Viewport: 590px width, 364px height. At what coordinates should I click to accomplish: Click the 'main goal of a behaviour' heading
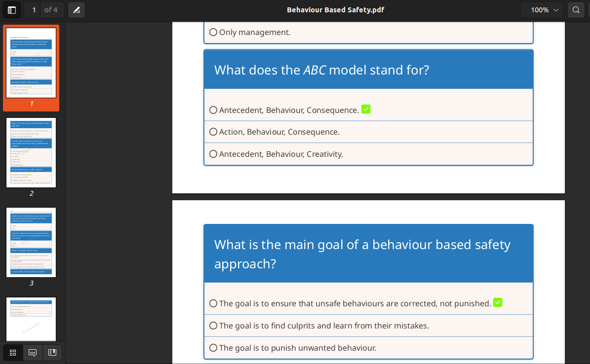click(362, 254)
